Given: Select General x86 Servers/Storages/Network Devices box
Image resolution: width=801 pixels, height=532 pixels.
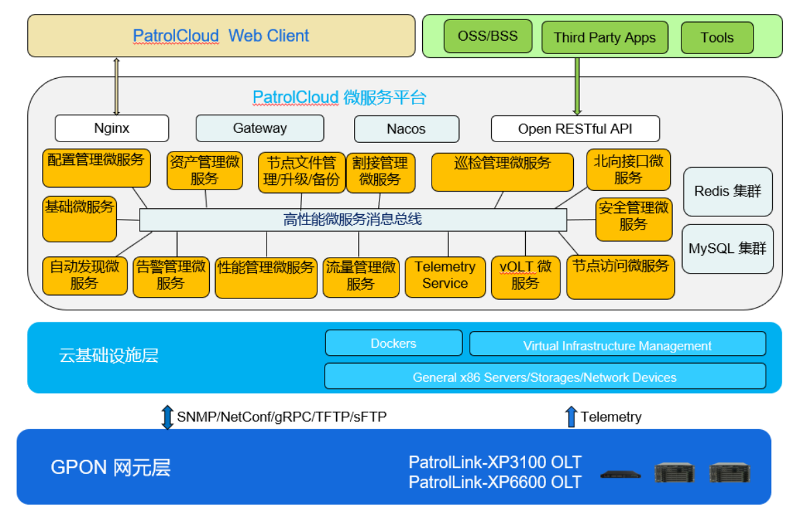Looking at the screenshot, I should point(545,376).
